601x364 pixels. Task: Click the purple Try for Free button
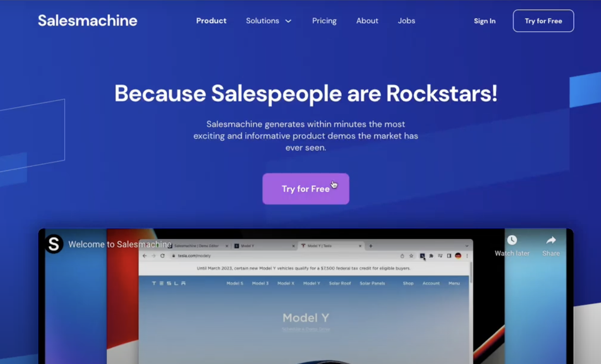[x=306, y=189]
